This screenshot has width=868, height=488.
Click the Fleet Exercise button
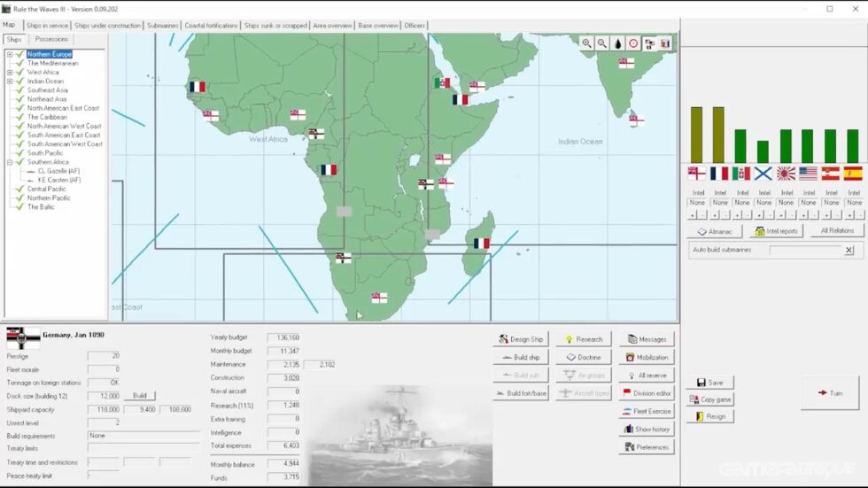pos(647,411)
